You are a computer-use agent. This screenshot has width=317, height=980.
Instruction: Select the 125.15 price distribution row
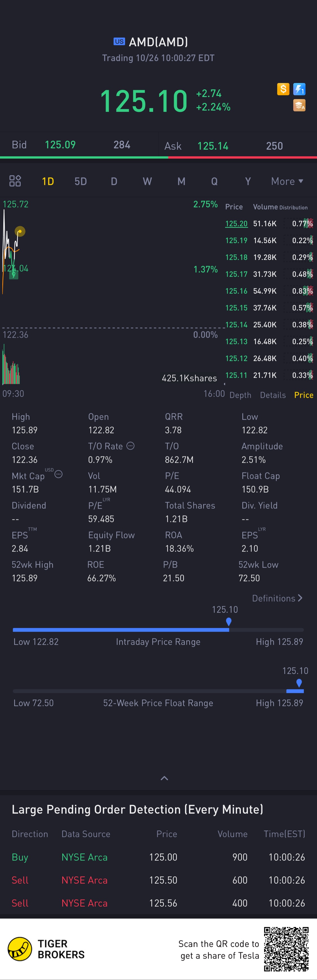pos(269,308)
